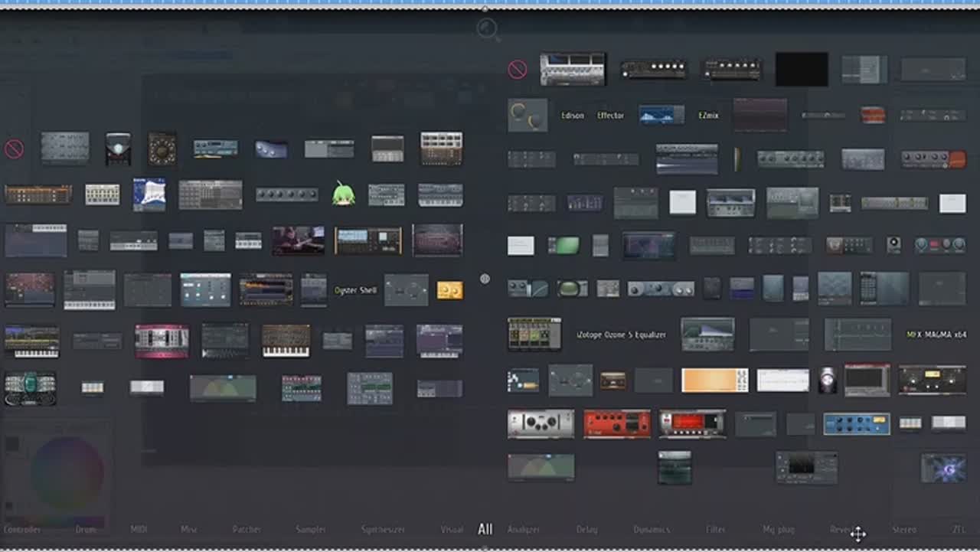Viewport: 980px width, 552px height.
Task: Select the green-haired character plugin thumbnail
Action: (x=343, y=194)
